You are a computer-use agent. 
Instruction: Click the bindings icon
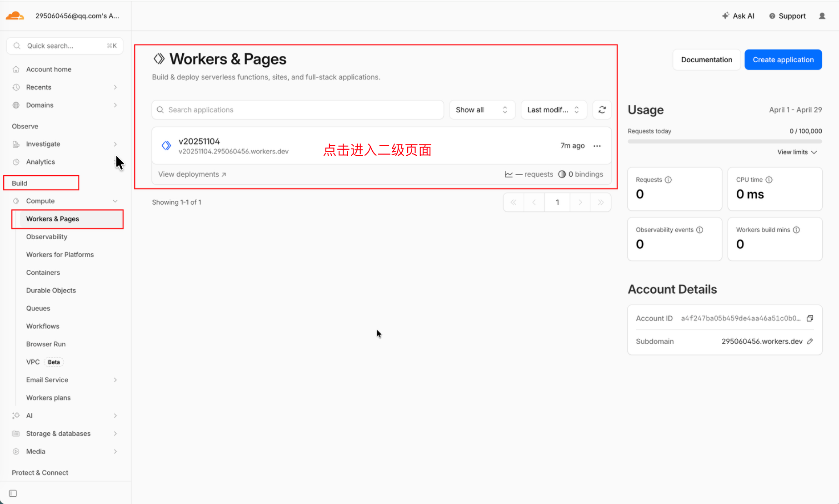(x=562, y=174)
